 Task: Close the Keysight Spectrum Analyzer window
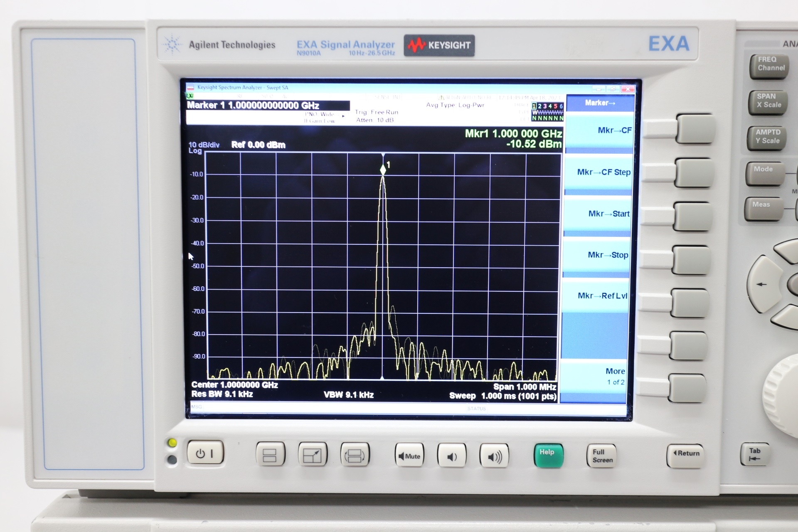(x=627, y=89)
